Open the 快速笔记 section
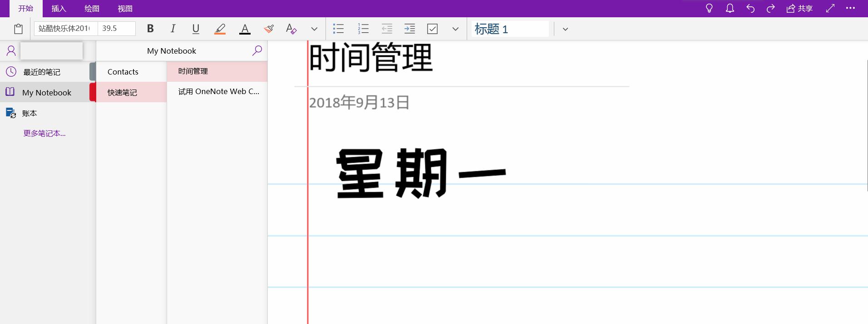Screen dimensions: 868x324 (131, 92)
